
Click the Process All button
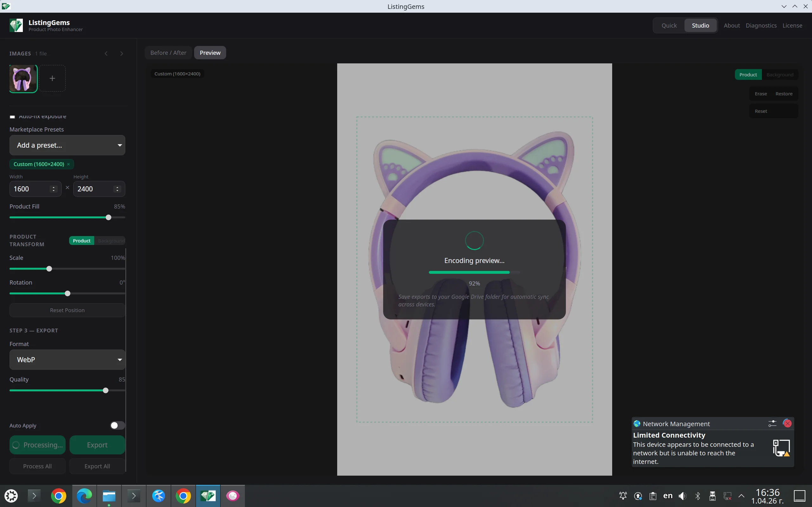click(x=37, y=466)
